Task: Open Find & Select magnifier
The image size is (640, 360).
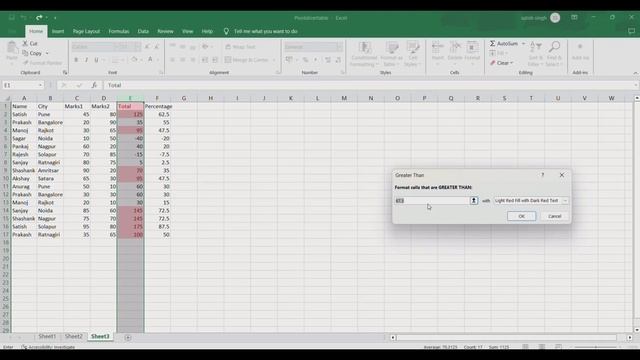Action: click(x=553, y=54)
